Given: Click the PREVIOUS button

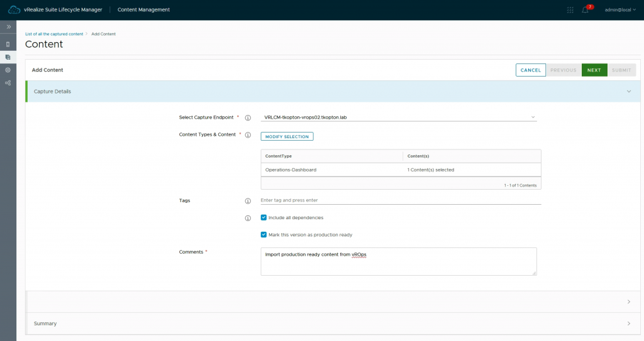Looking at the screenshot, I should tap(563, 70).
